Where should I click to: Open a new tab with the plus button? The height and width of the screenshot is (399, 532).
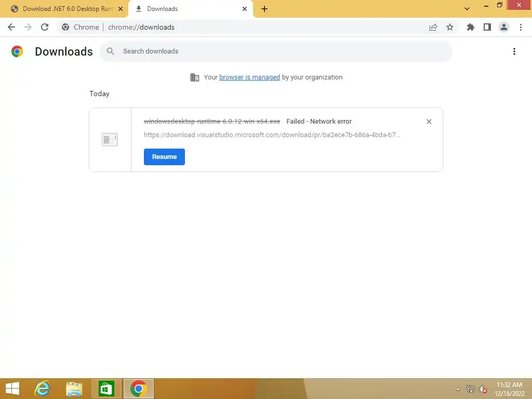point(264,9)
